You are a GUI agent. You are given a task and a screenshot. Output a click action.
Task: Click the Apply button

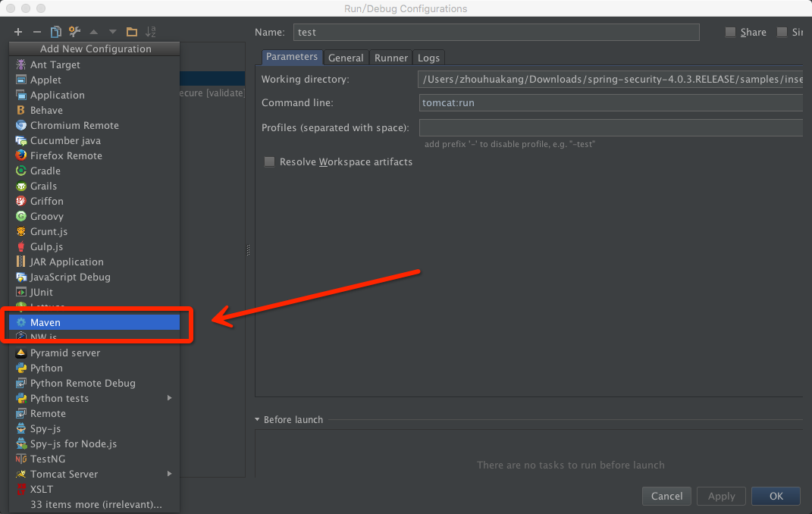721,496
